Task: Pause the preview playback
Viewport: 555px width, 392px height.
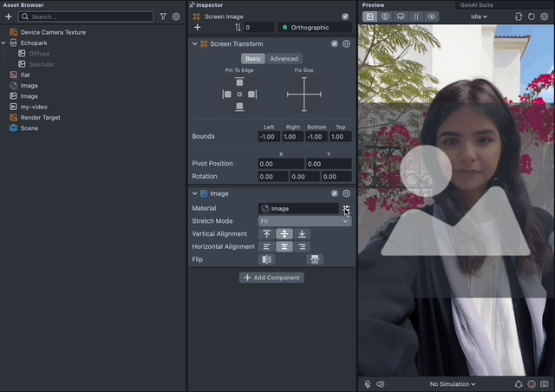Action: (x=415, y=16)
